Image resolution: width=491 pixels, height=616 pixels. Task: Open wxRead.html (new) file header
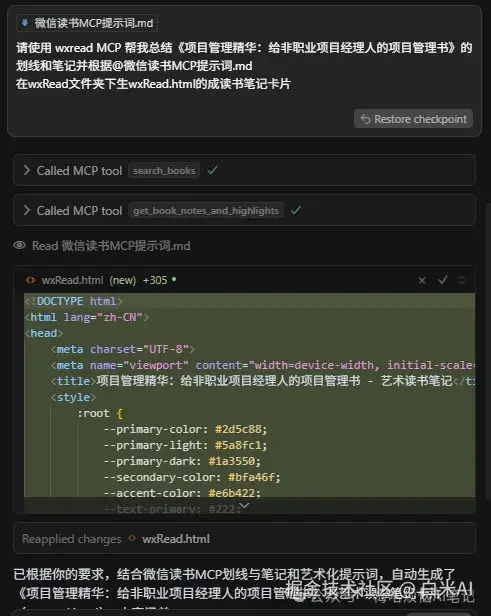click(89, 280)
